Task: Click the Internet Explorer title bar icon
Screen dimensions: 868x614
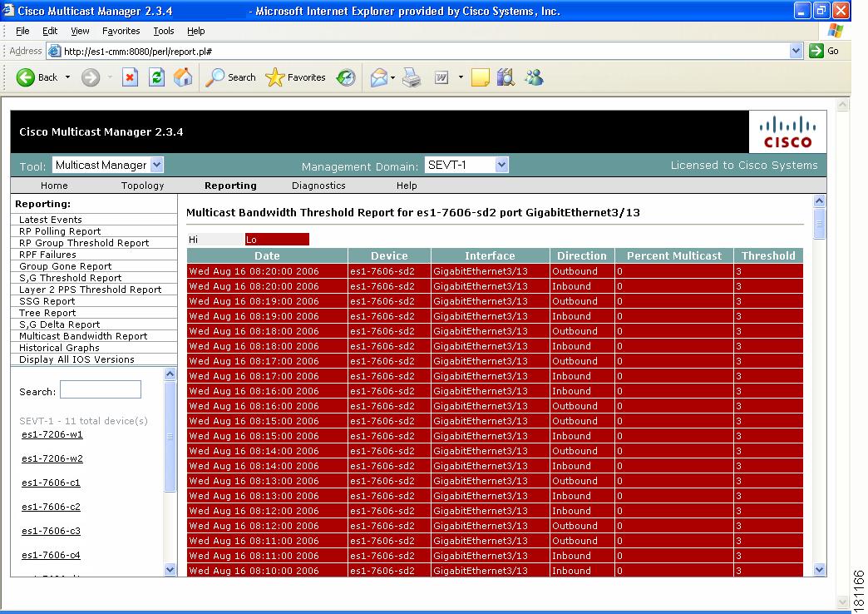Action: (x=8, y=11)
